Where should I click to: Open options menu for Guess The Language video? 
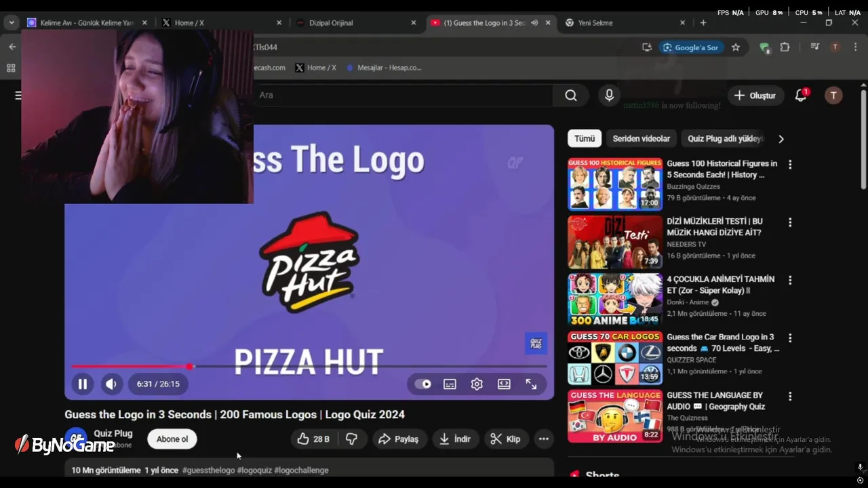coord(789,396)
